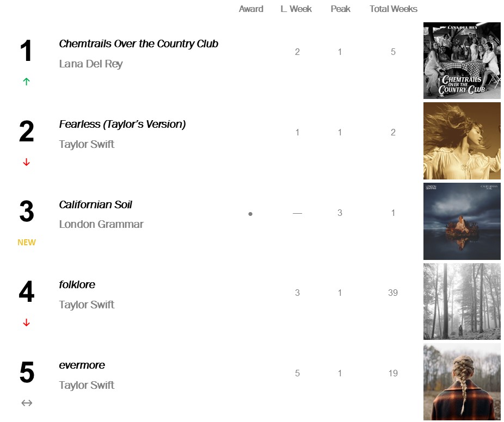Open the Lana Del Rey artist link

91,64
